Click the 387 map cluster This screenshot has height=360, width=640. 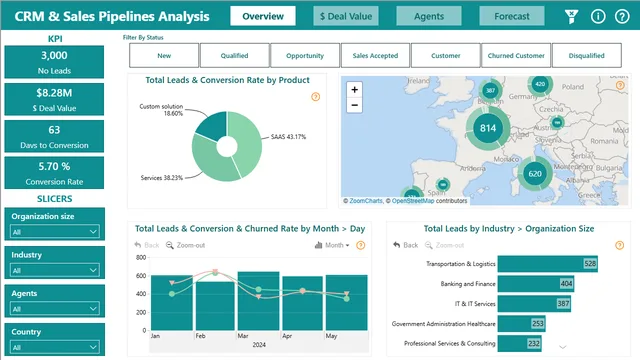click(490, 91)
